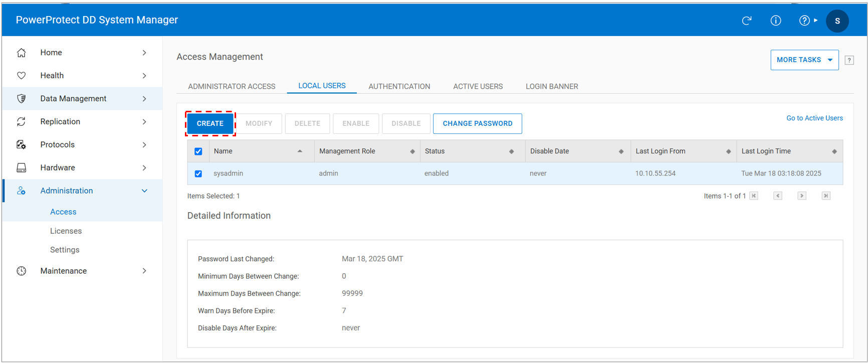This screenshot has width=868, height=363.
Task: Expand the Health menu chevron
Action: (144, 76)
